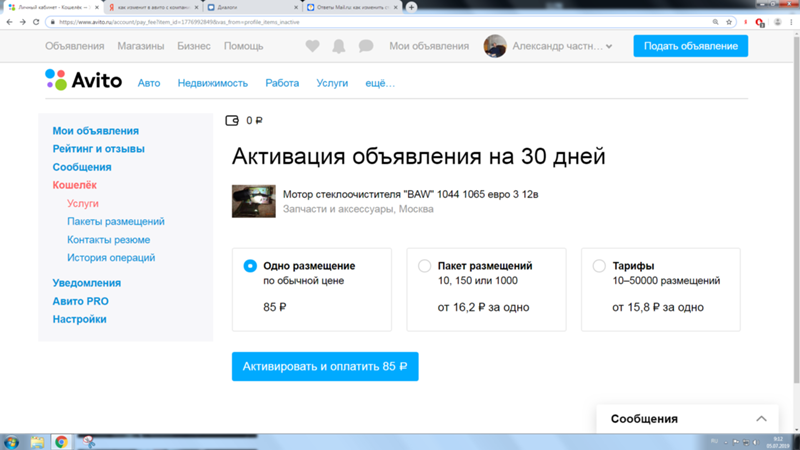Click the Avito logo
The height and width of the screenshot is (450, 800).
tap(84, 80)
